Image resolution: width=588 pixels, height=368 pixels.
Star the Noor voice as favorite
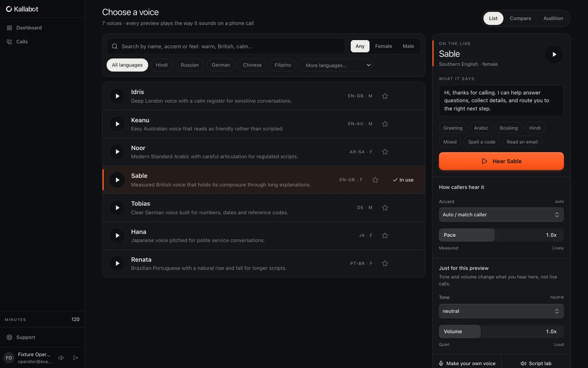tap(385, 152)
